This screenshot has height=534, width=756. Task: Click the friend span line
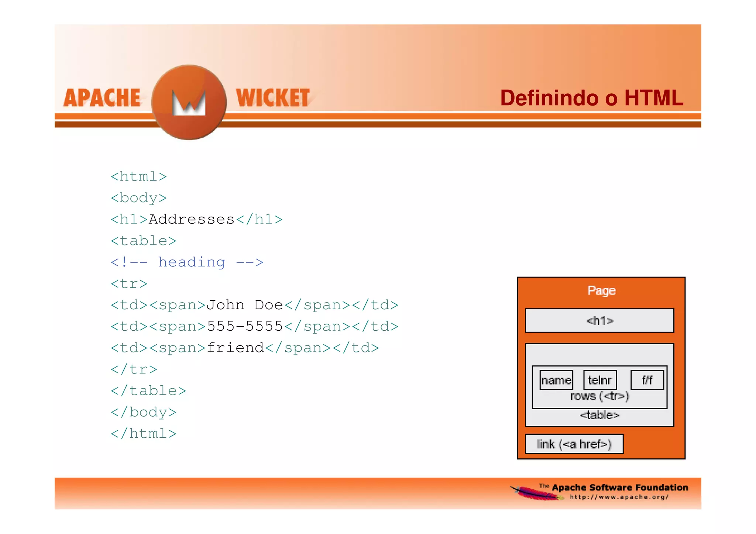pos(245,348)
